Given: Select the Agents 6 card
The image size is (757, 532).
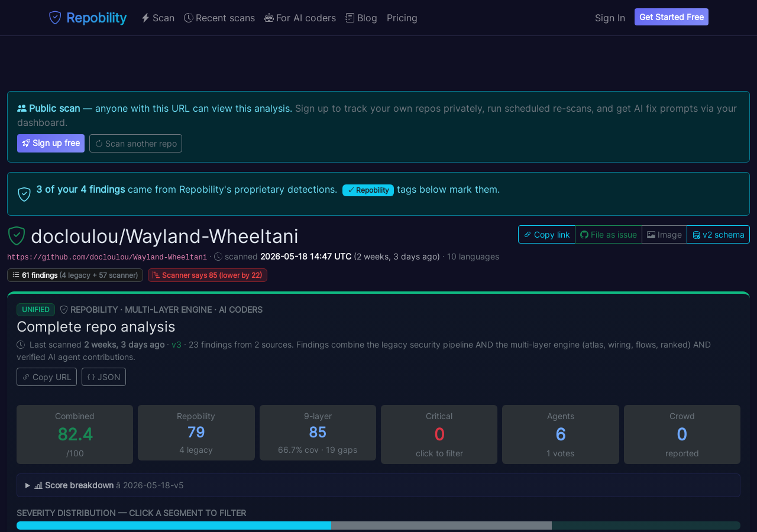Looking at the screenshot, I should click(x=561, y=434).
